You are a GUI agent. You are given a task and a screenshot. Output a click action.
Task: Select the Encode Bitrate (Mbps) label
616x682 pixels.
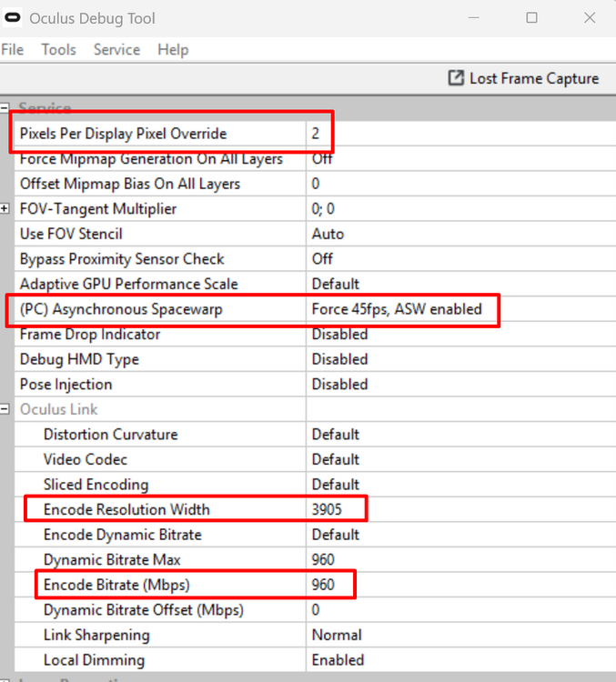[x=116, y=585]
